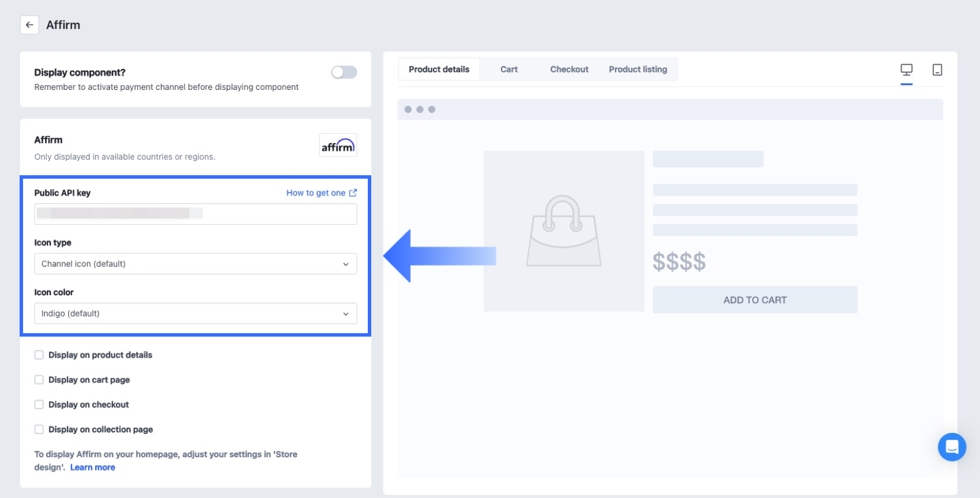
Task: Toggle the Display component switch
Action: [344, 72]
